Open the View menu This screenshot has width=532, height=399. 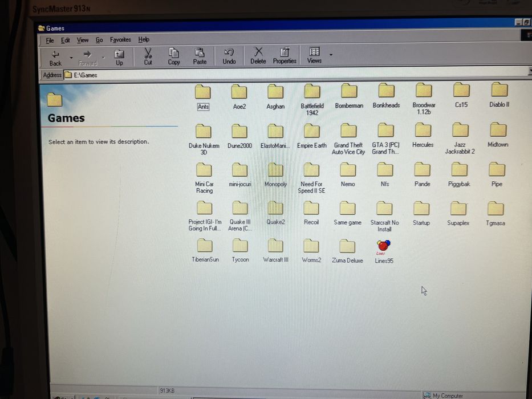(83, 40)
